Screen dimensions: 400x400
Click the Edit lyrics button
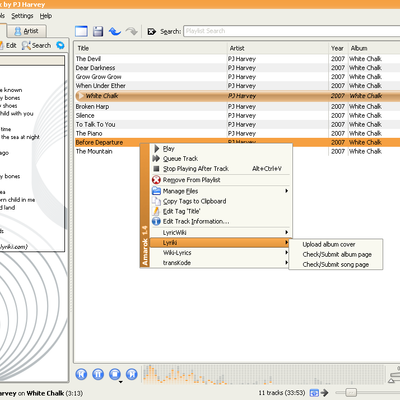coord(7,45)
